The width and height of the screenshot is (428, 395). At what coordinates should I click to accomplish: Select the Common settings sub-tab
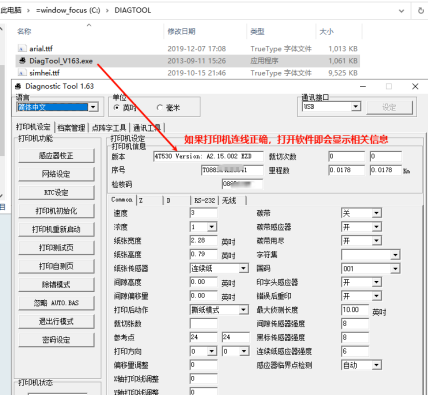click(122, 200)
